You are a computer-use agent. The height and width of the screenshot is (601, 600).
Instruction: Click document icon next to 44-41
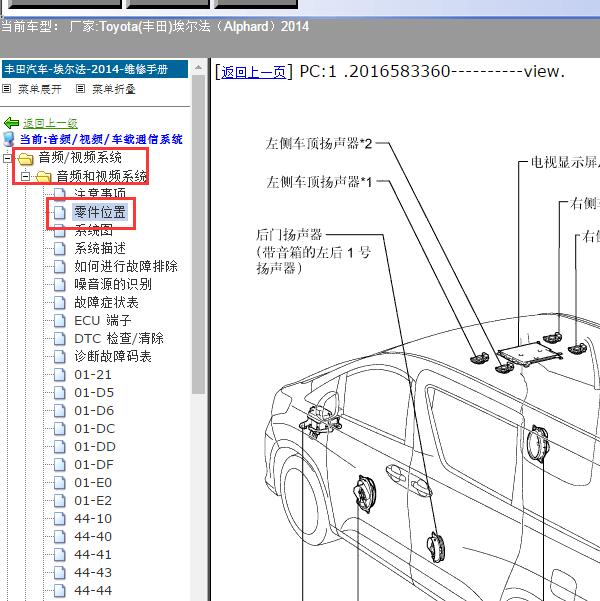point(59,555)
